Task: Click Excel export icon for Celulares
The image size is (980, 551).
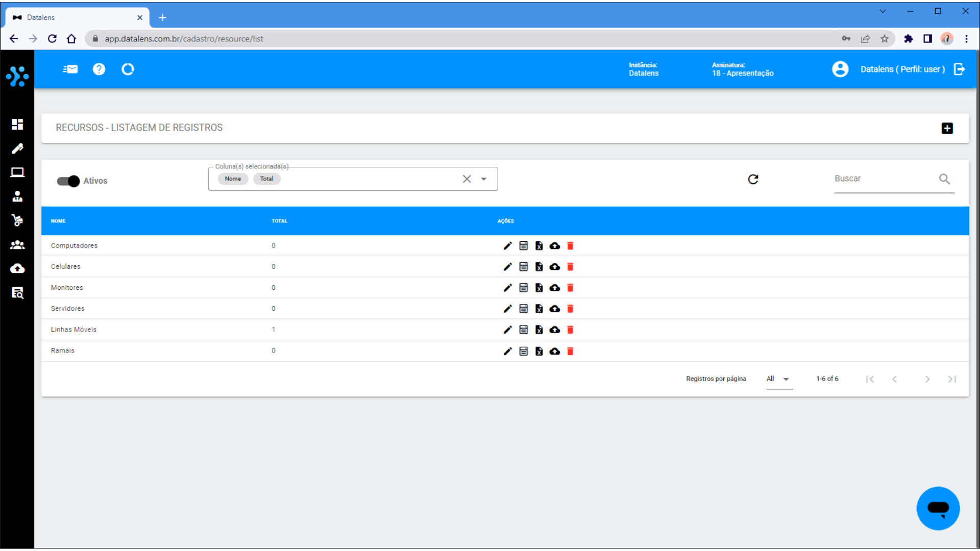Action: [x=539, y=267]
